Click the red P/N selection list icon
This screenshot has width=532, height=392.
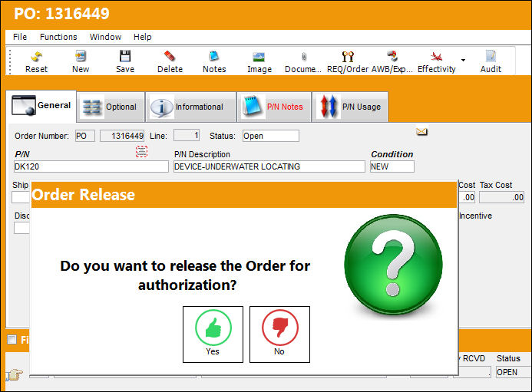(141, 151)
